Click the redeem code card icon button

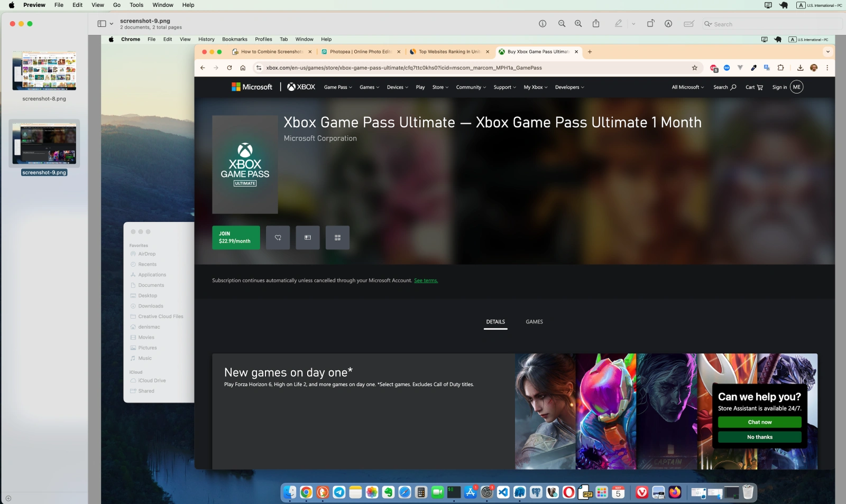(308, 238)
